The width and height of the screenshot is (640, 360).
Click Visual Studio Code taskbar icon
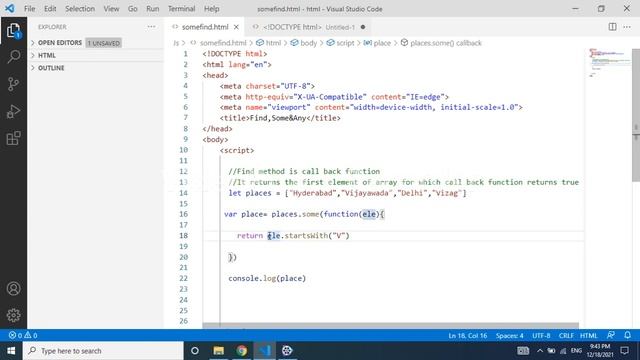(264, 351)
